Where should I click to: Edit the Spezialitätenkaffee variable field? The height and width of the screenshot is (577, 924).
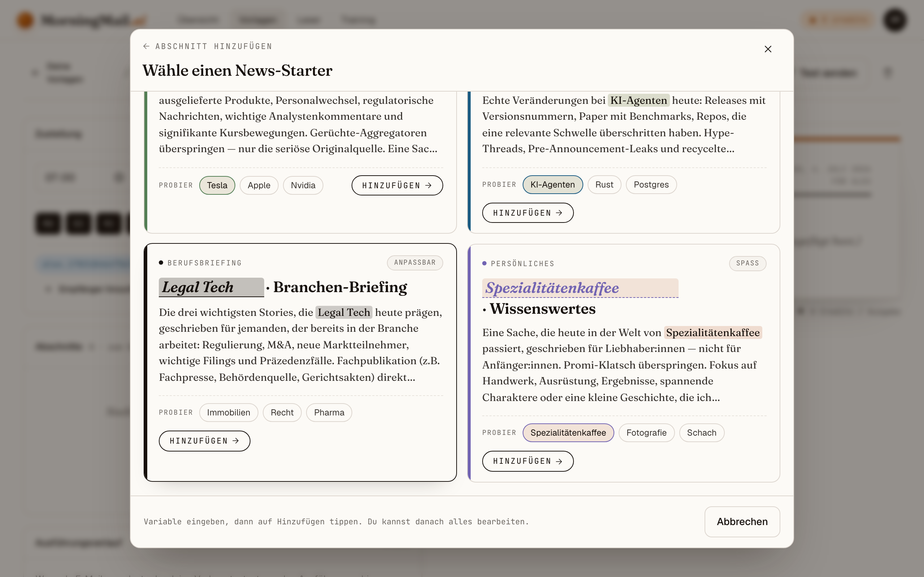(580, 288)
